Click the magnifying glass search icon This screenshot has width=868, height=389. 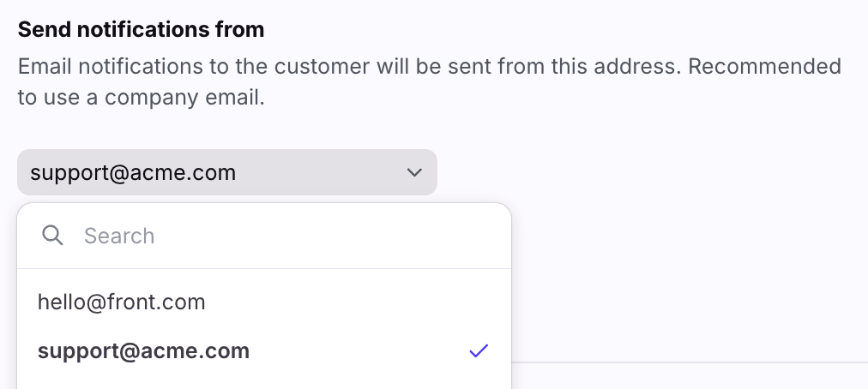coord(53,236)
